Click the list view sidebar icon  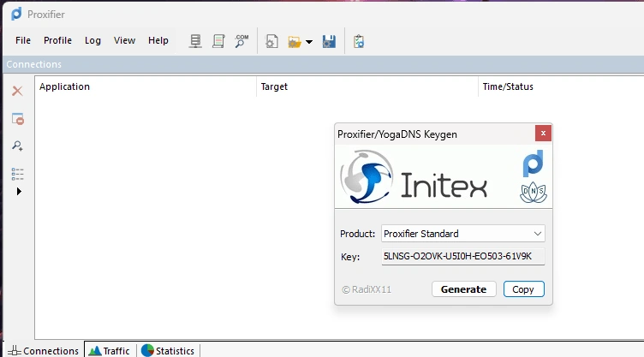tap(17, 174)
